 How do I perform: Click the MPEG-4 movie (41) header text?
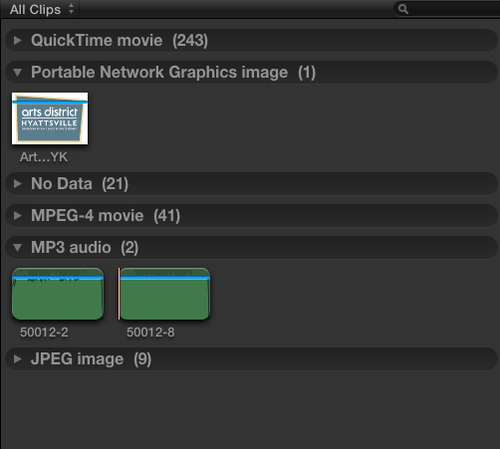[105, 216]
